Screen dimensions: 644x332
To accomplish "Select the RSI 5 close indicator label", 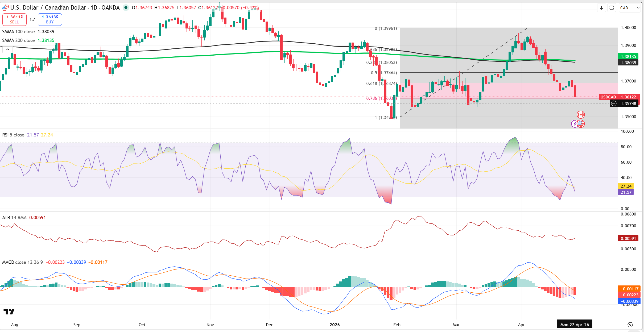I will point(13,135).
